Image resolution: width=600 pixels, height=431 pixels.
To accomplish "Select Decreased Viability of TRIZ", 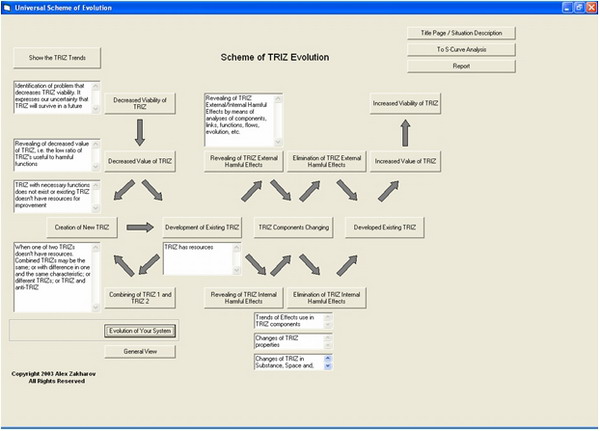I will pyautogui.click(x=140, y=103).
